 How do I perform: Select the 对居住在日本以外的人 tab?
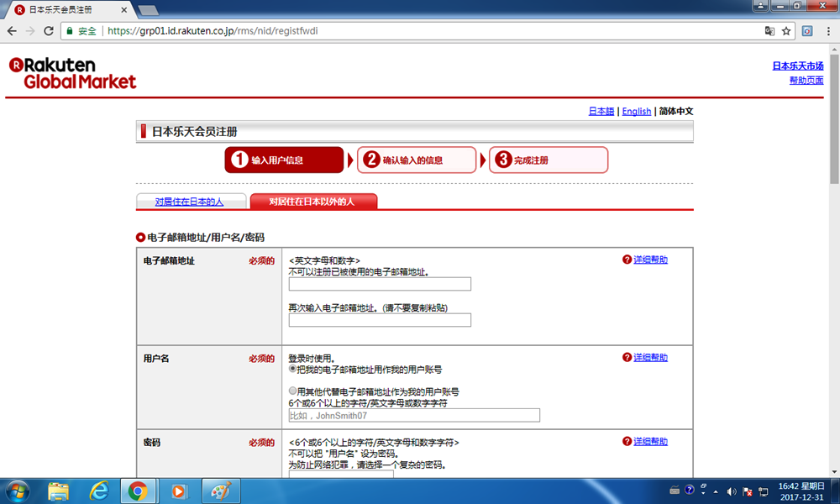(312, 202)
